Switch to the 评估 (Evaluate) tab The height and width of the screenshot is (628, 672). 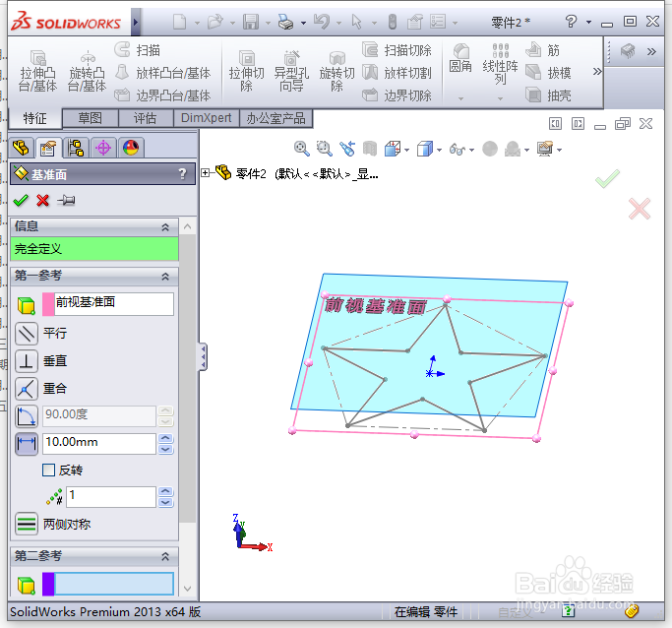click(146, 118)
